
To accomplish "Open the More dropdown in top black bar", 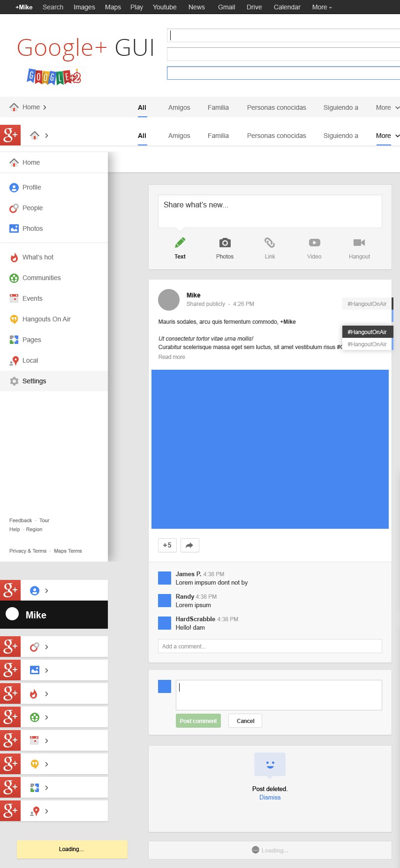I will point(322,7).
